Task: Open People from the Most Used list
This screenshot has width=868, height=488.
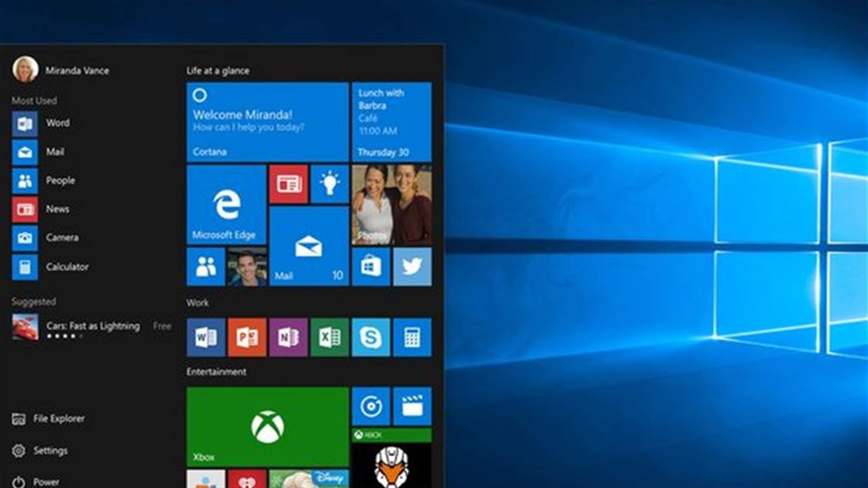Action: coord(44,181)
